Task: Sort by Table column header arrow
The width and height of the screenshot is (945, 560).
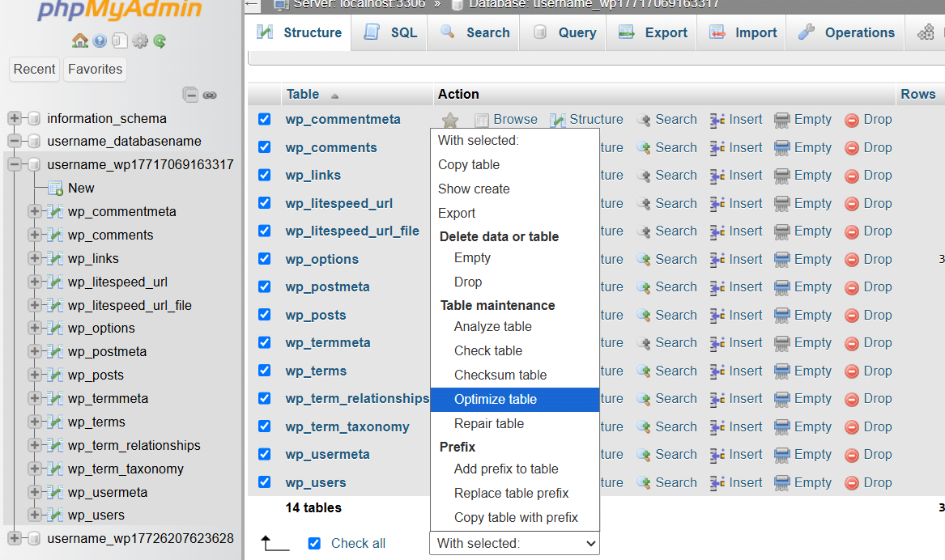Action: [334, 95]
